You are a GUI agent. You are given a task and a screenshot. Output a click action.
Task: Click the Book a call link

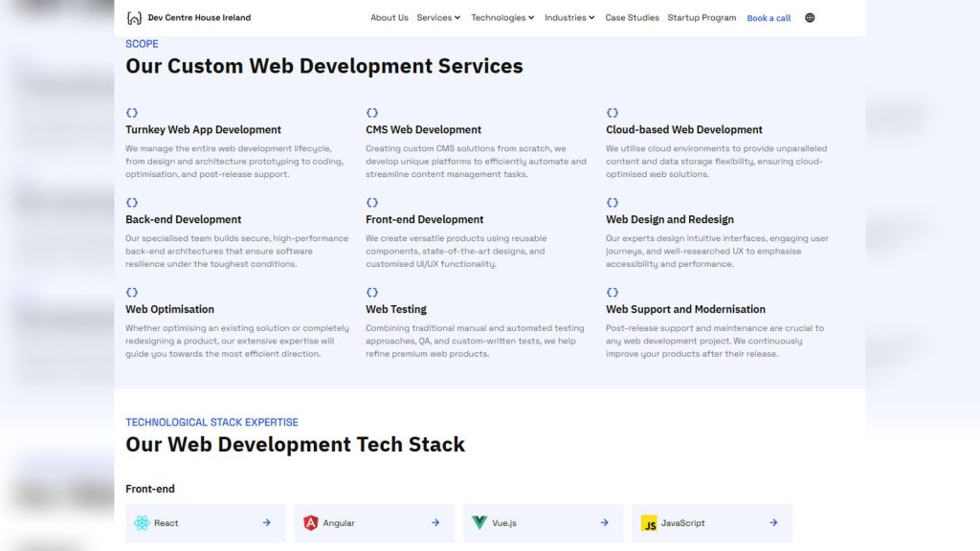[x=768, y=18]
